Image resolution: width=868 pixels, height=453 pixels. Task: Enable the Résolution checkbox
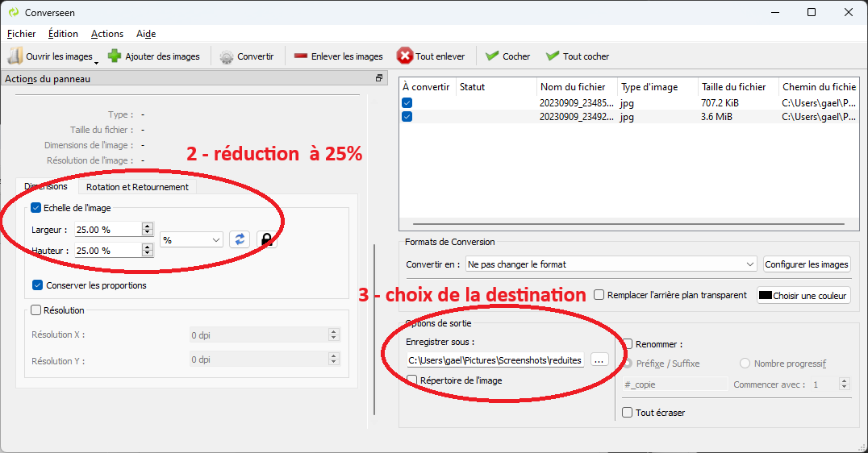pos(35,310)
